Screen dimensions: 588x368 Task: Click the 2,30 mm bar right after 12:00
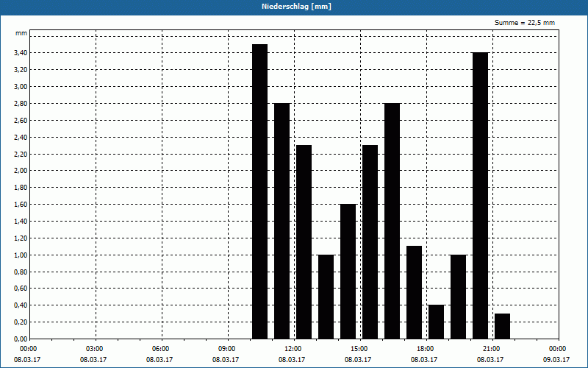pos(304,242)
